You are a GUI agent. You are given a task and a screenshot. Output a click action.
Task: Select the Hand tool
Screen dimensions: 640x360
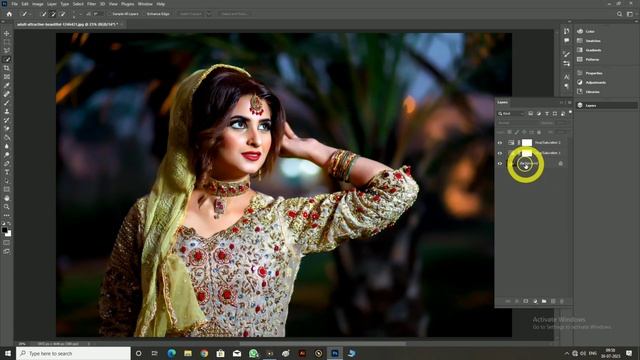coord(7,198)
